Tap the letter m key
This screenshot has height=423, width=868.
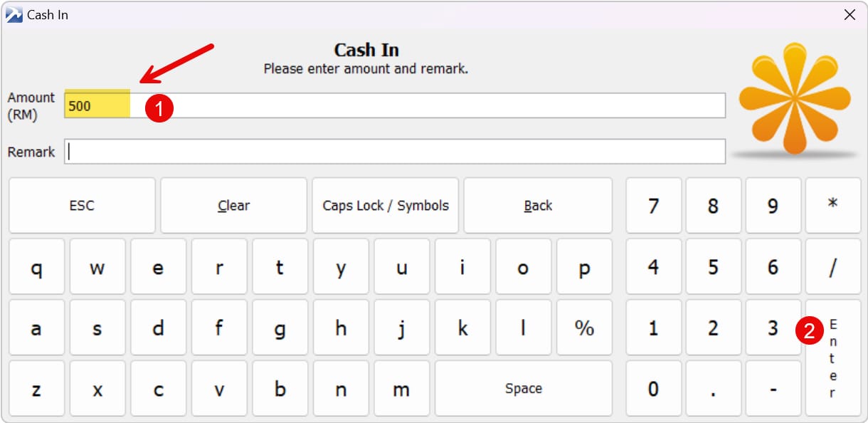(x=401, y=389)
